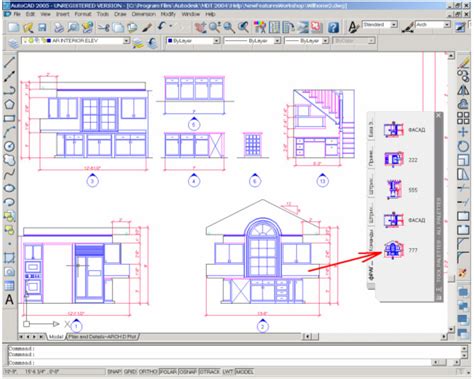Viewport: 474px width, 379px height.
Task: Open the File menu
Action: click(x=17, y=14)
